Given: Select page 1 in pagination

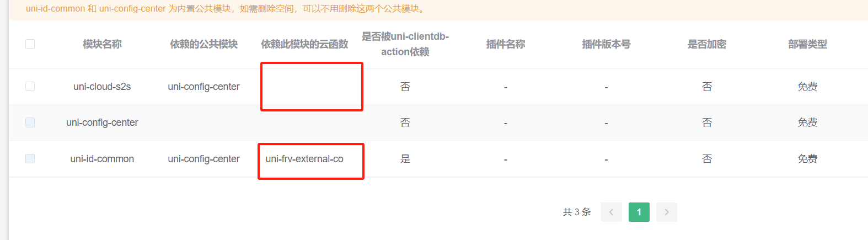Looking at the screenshot, I should [639, 212].
